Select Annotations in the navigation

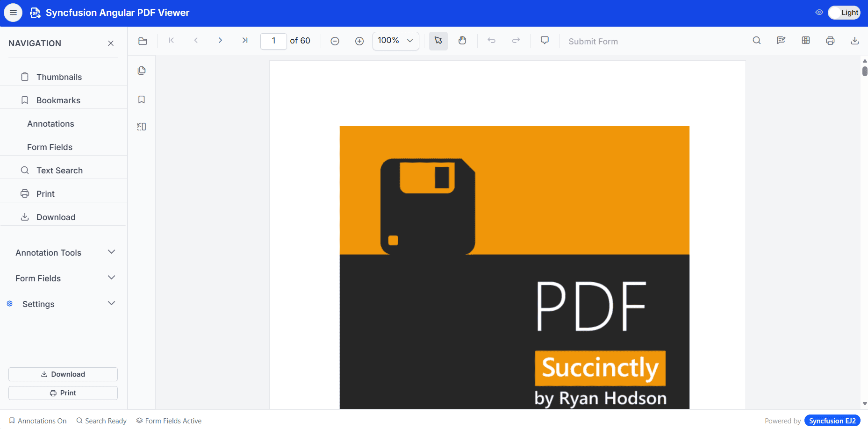pyautogui.click(x=64, y=124)
